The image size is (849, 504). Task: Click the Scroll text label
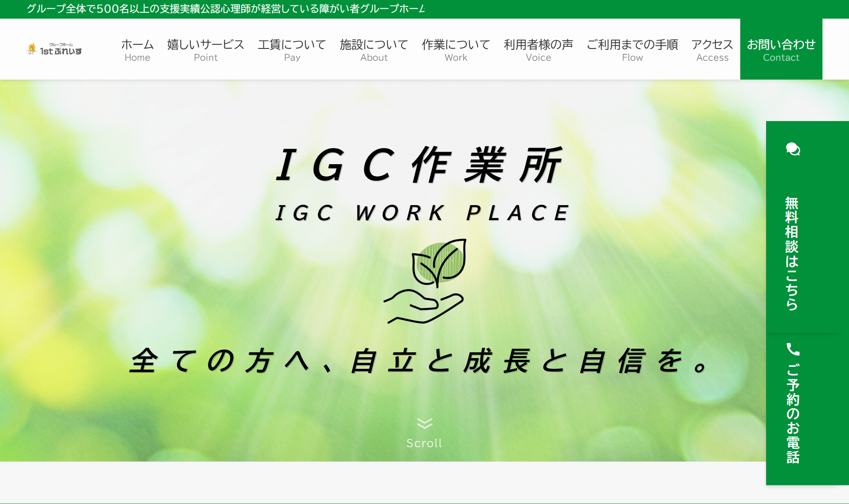tap(424, 443)
